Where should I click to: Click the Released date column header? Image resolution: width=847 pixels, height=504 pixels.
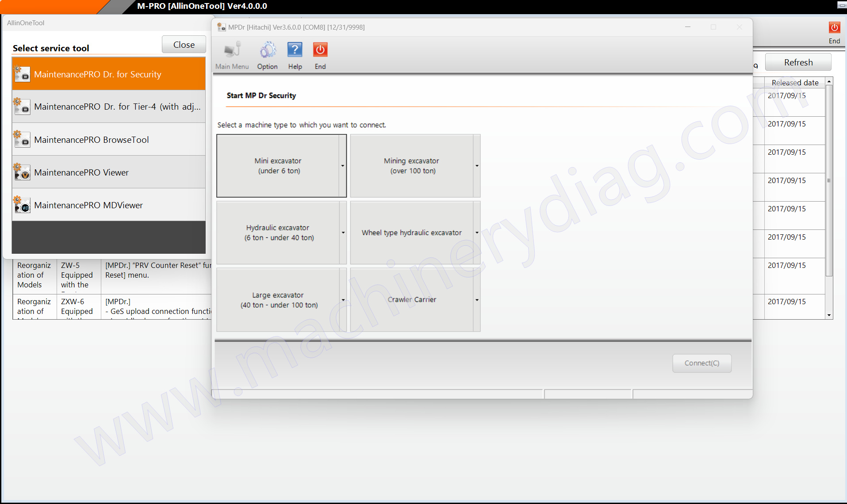(x=794, y=83)
